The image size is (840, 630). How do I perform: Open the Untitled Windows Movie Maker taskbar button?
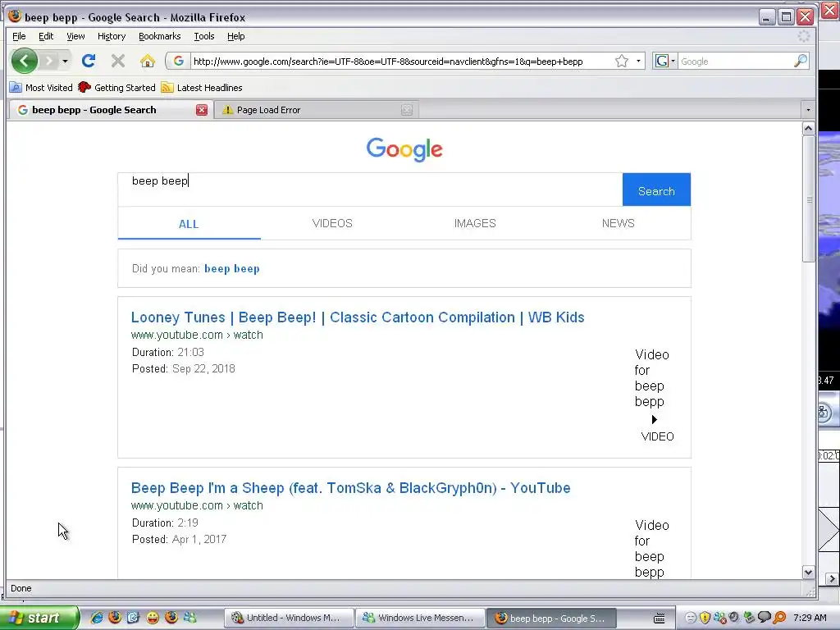[x=288, y=618]
